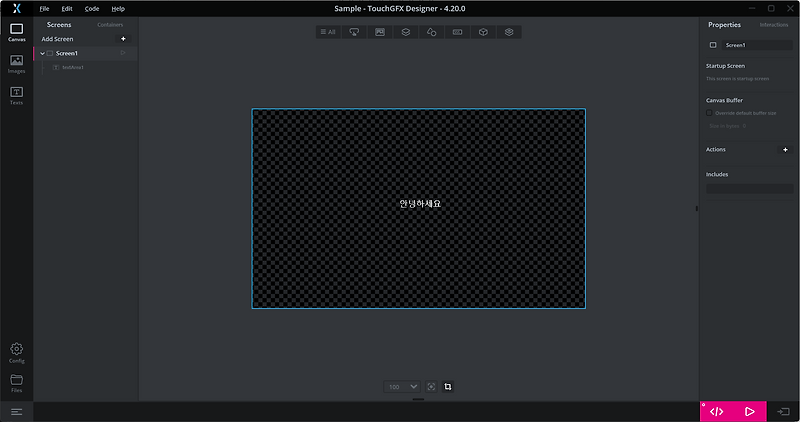Screen dimensions: 800x422
Task: Open the Containers widget category
Action: [406, 32]
